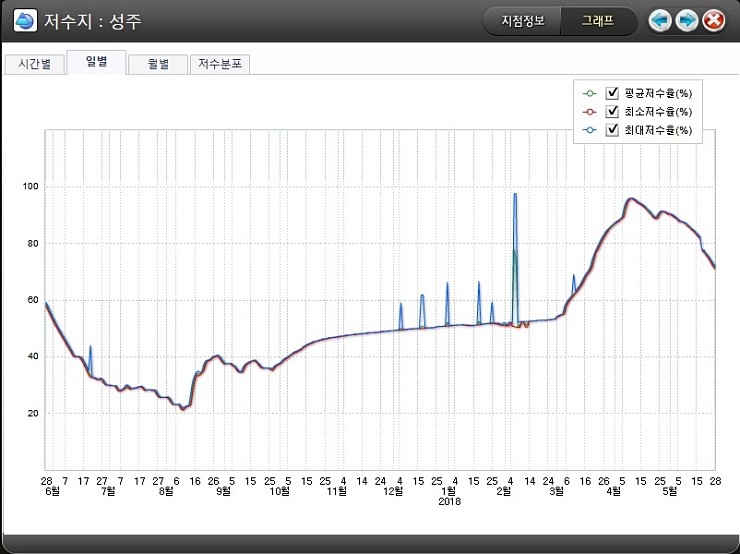740x554 pixels.
Task: Toggle the 최소저수율(%) checkbox
Action: (x=612, y=111)
